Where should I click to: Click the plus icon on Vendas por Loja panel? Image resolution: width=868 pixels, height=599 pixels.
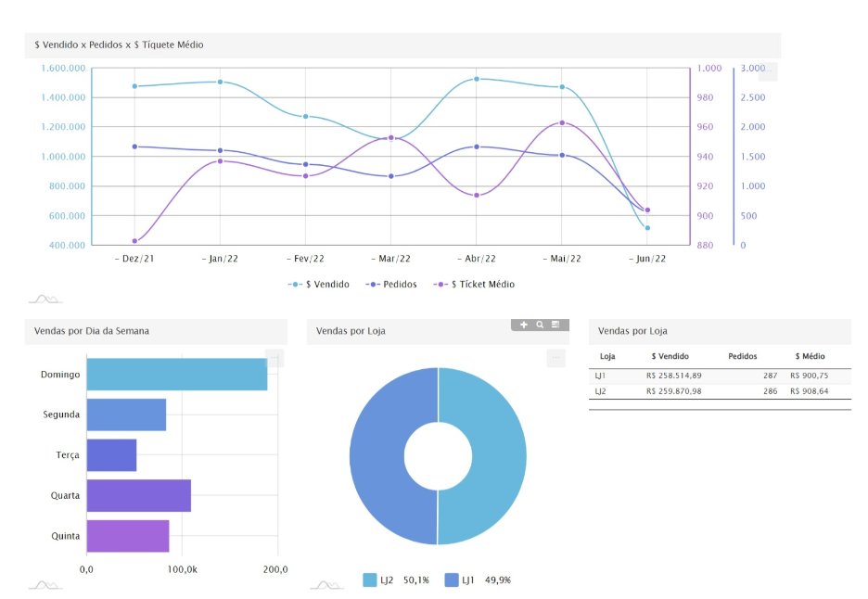524,325
